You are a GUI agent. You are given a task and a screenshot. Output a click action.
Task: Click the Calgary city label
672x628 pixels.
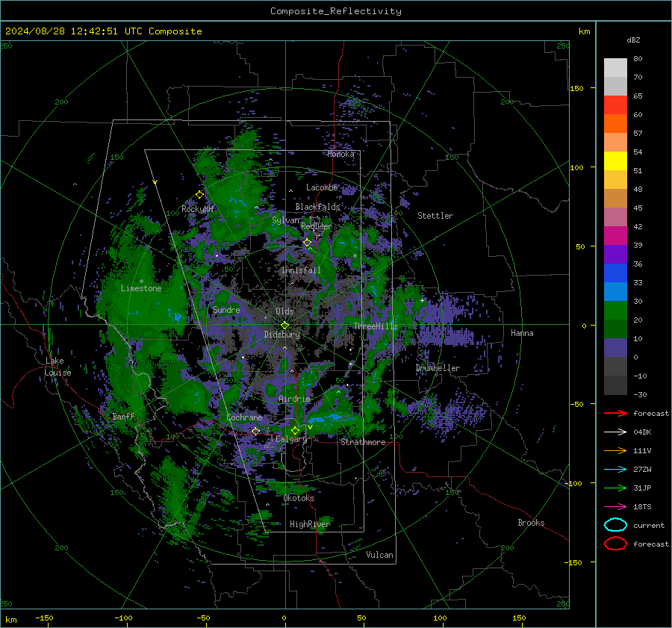(291, 439)
